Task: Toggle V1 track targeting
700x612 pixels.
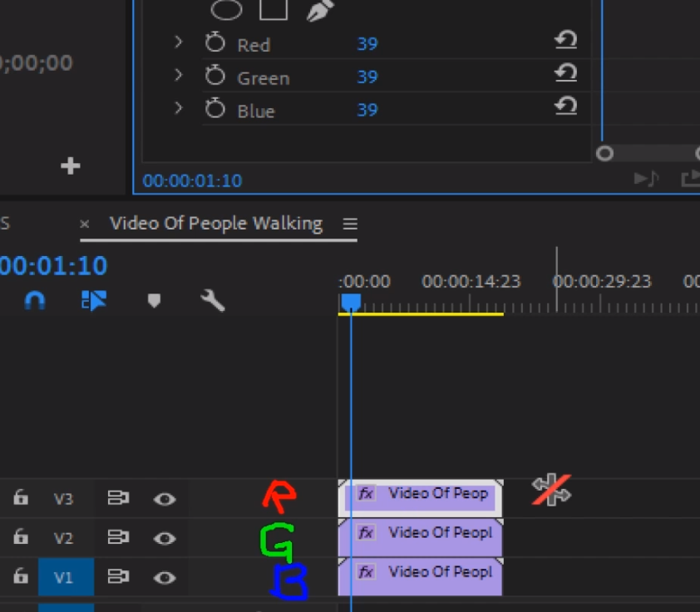Action: click(66, 577)
